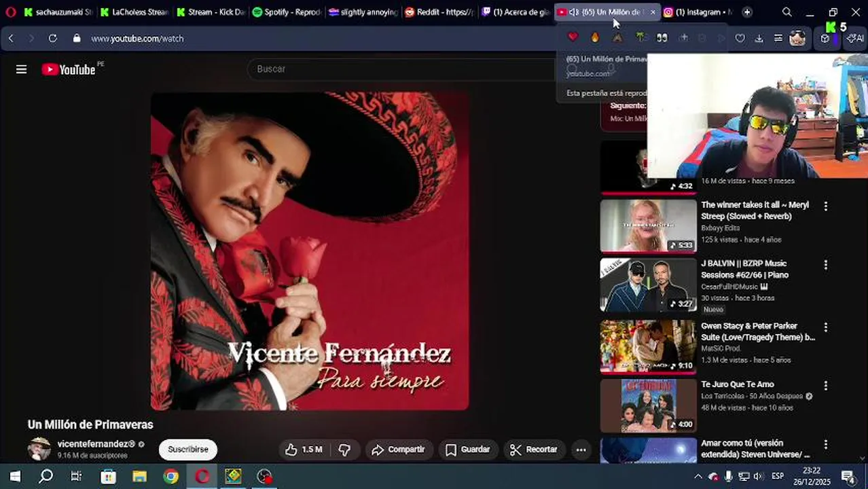Open The winner takes it all video title

pyautogui.click(x=755, y=211)
